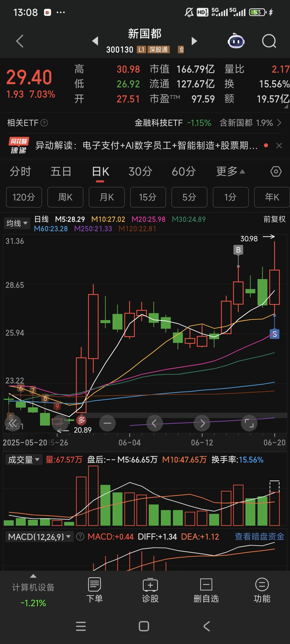
Task: Select 15分 period button
Action: (x=148, y=197)
